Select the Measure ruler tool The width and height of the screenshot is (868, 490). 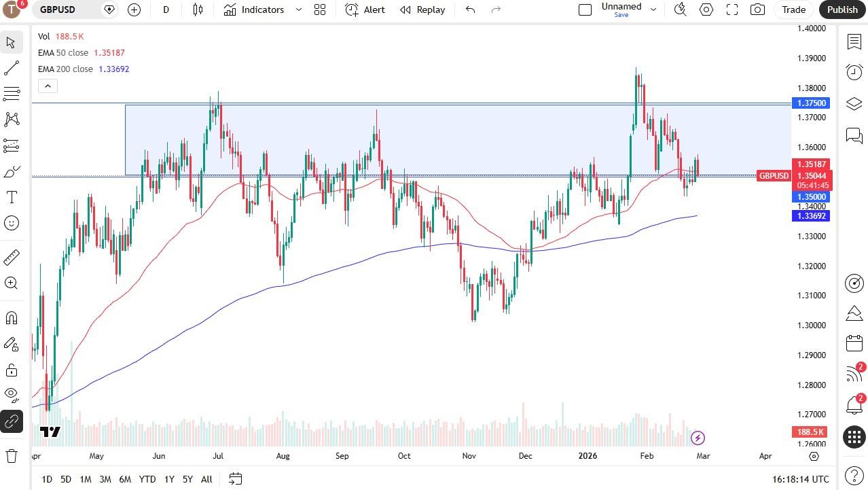(11, 257)
